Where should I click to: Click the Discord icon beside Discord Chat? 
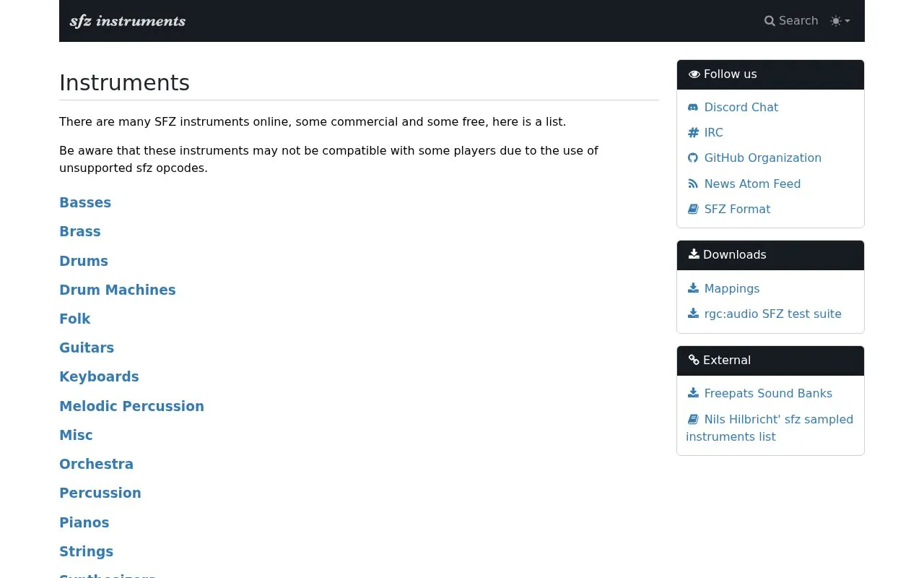[693, 107]
